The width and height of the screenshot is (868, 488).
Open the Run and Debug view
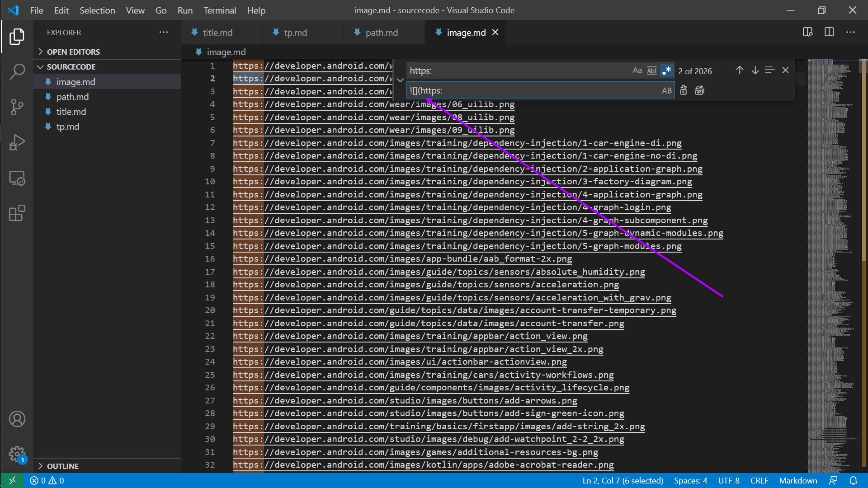[x=17, y=142]
